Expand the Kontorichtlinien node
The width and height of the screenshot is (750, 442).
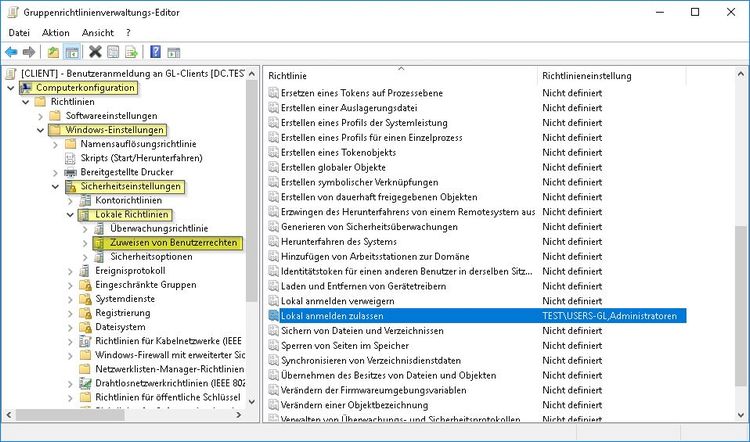(x=70, y=200)
